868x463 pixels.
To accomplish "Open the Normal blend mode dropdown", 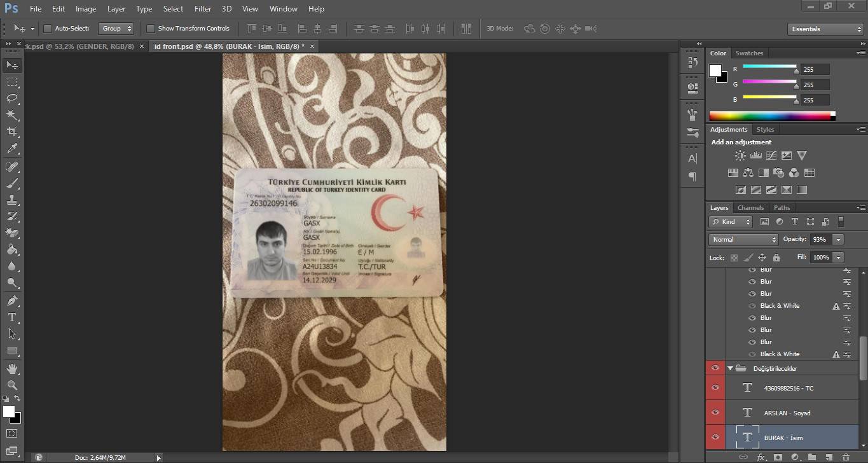I will tap(743, 240).
